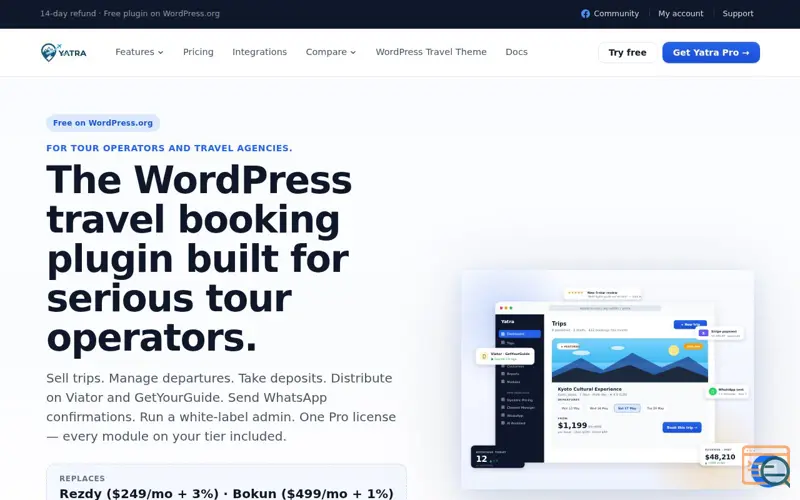The width and height of the screenshot is (800, 500).
Task: Click the "The WordPress travel booking plugin" headline
Action: pos(199,258)
